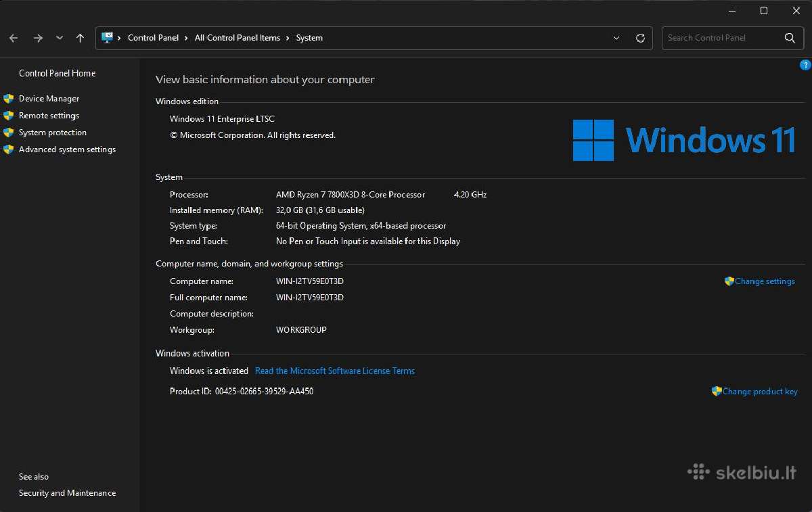
Task: Click the shield icon beside Change settings
Action: (x=729, y=281)
